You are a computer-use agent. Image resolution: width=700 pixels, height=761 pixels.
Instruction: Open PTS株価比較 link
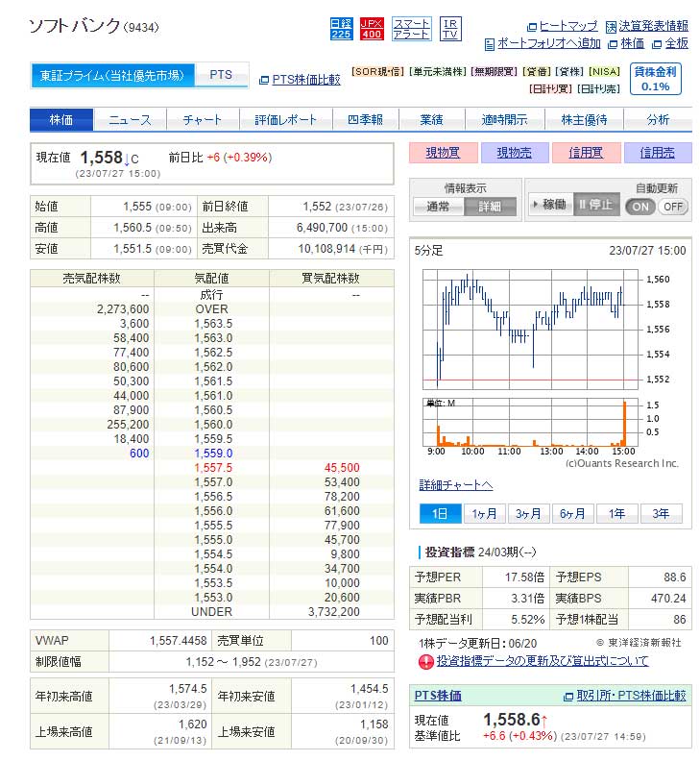[x=306, y=80]
